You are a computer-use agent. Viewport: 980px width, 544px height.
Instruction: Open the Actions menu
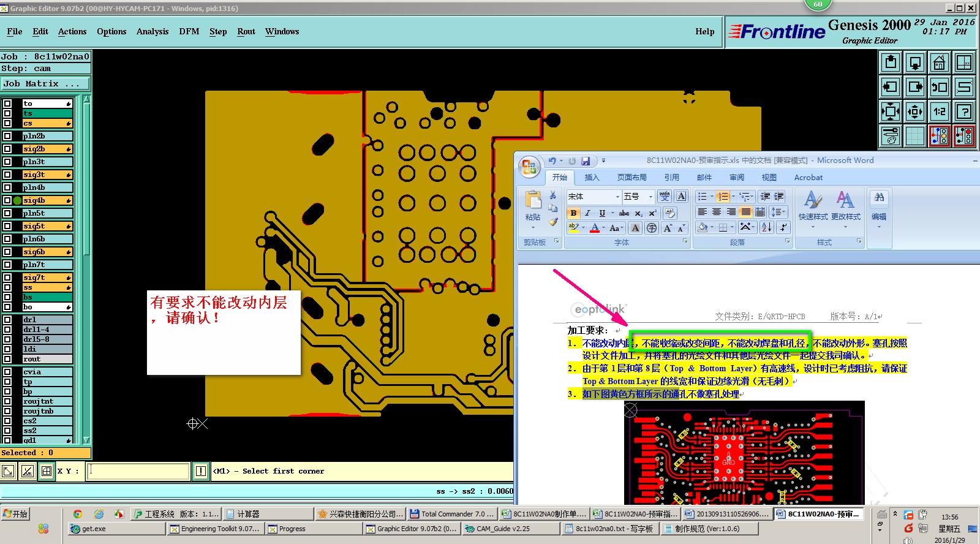pos(72,32)
